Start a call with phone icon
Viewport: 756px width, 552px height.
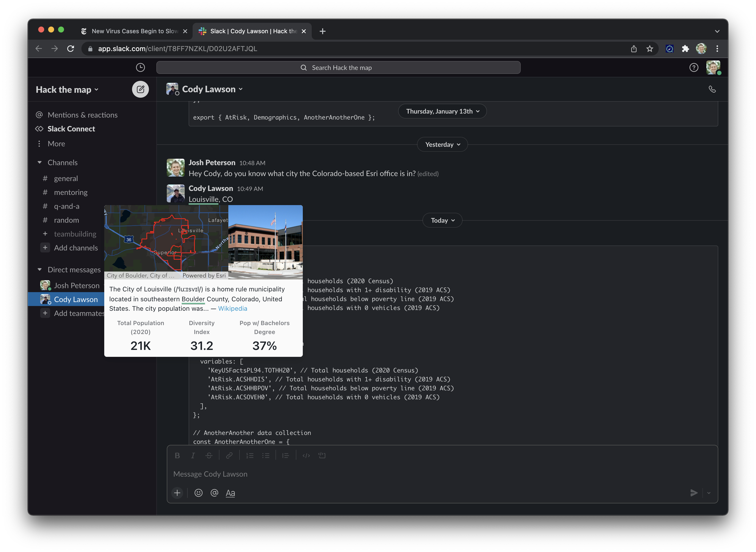click(x=712, y=89)
